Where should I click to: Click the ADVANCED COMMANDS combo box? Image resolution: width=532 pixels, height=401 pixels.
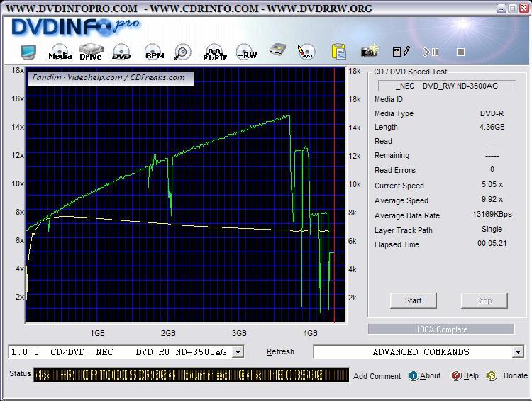click(419, 352)
